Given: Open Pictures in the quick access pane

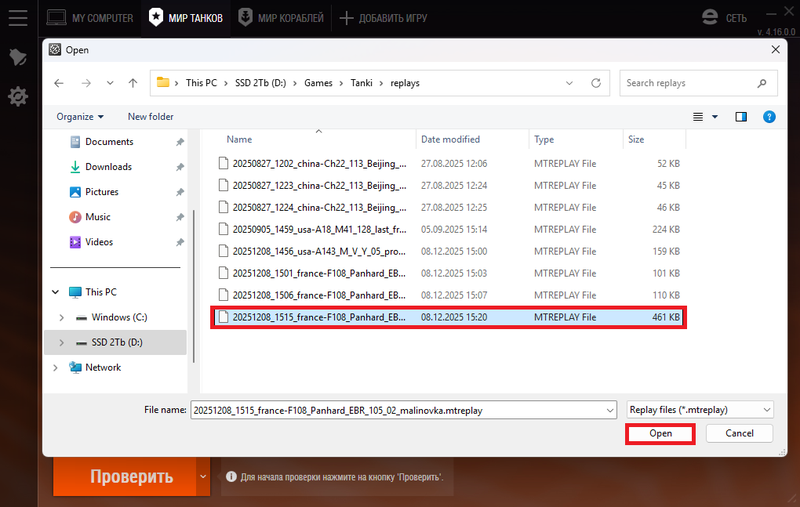Looking at the screenshot, I should [102, 192].
